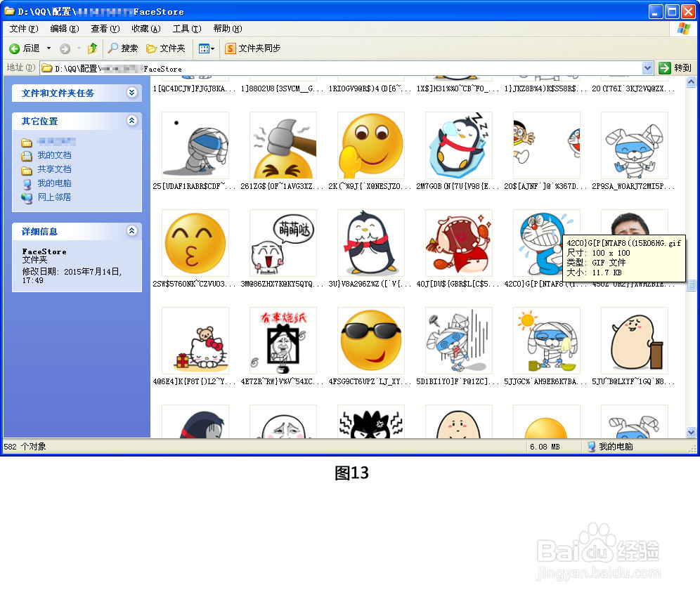Image resolution: width=700 pixels, height=597 pixels.
Task: Open the blurred parent folder link
Action: 56,142
